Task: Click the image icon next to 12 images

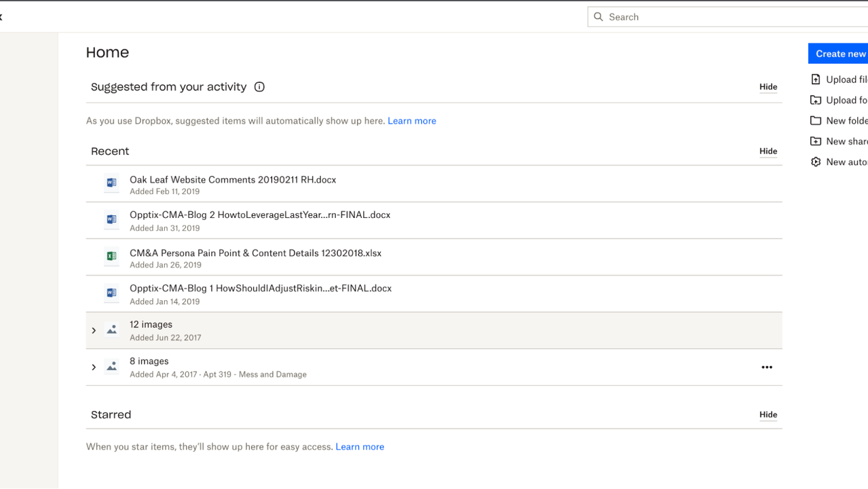Action: pyautogui.click(x=111, y=329)
